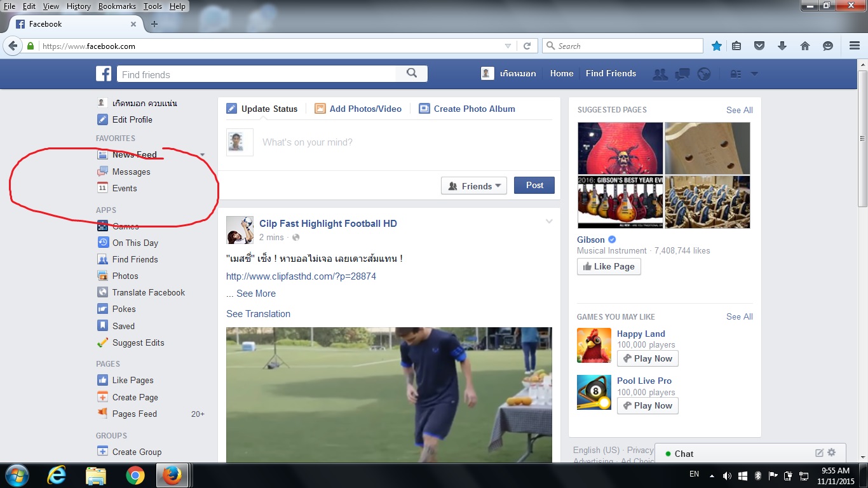Select the Update Status tab

[x=262, y=109]
